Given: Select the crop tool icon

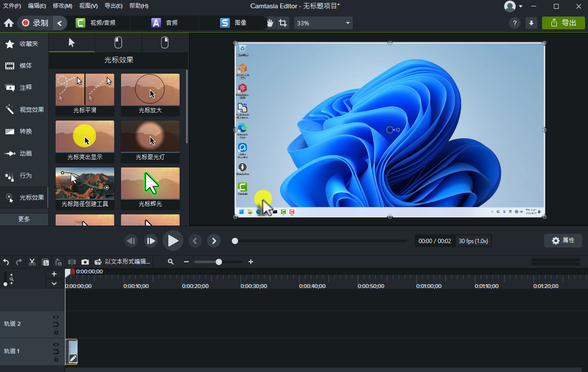Looking at the screenshot, I should (283, 23).
